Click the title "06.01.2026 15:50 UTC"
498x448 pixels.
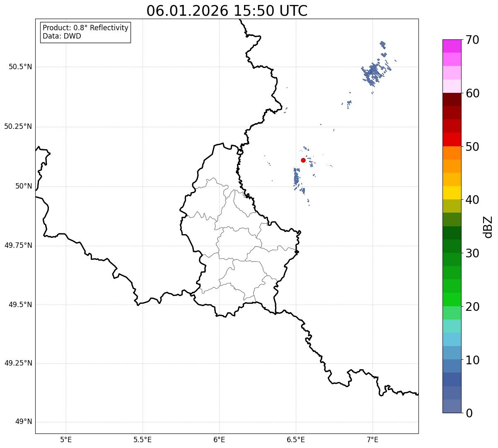227,11
